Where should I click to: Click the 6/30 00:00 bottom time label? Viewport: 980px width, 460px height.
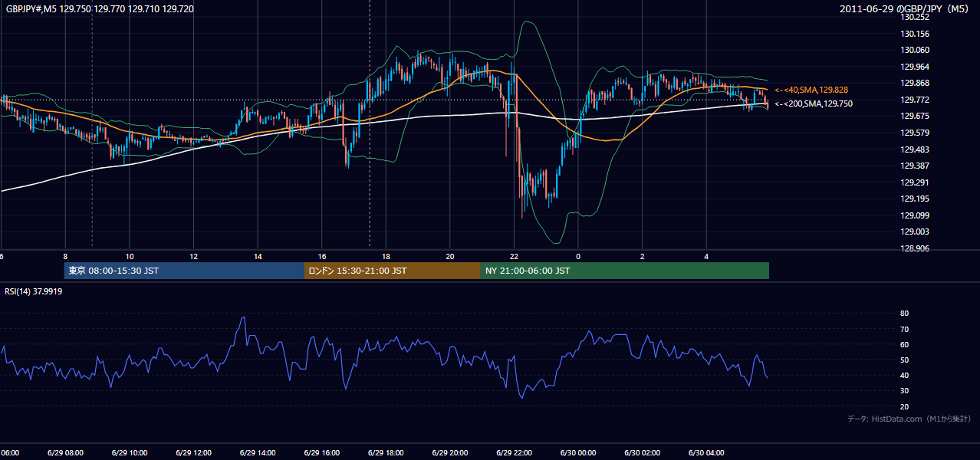click(x=578, y=453)
